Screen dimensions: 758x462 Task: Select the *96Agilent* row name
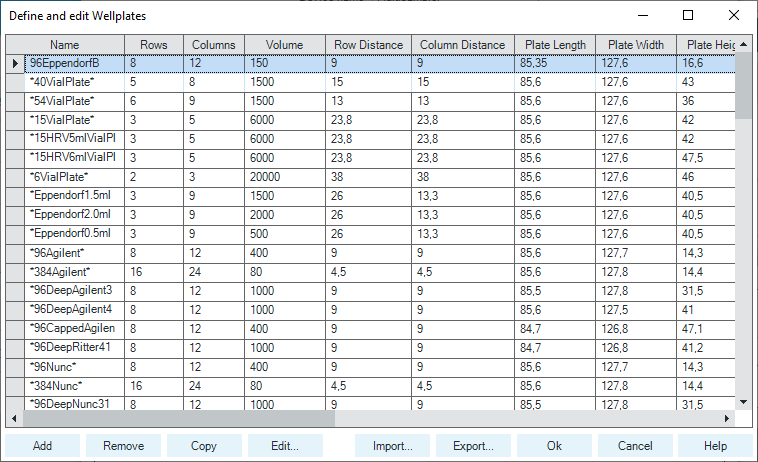pos(74,253)
